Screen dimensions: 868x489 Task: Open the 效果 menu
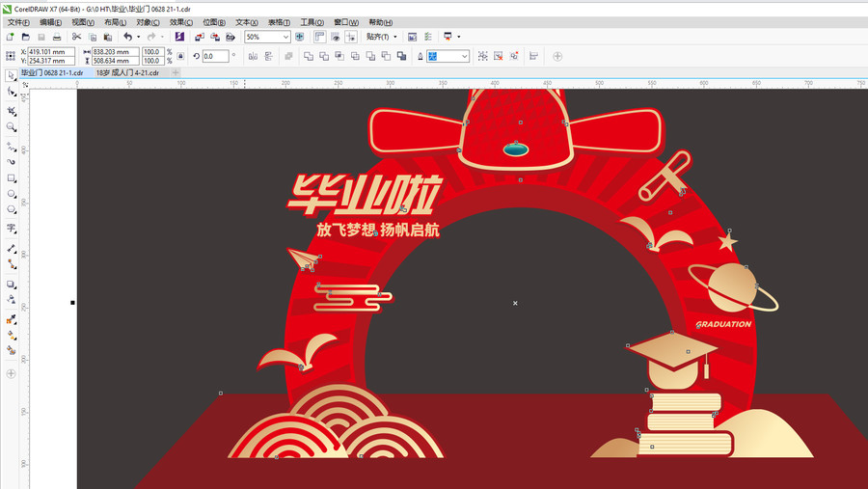pyautogui.click(x=181, y=22)
